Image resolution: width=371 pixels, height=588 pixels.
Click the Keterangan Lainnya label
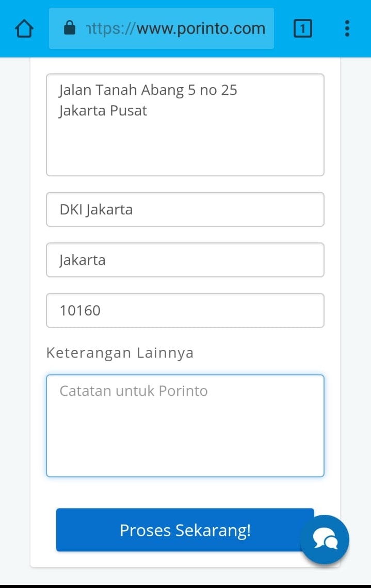tap(120, 353)
